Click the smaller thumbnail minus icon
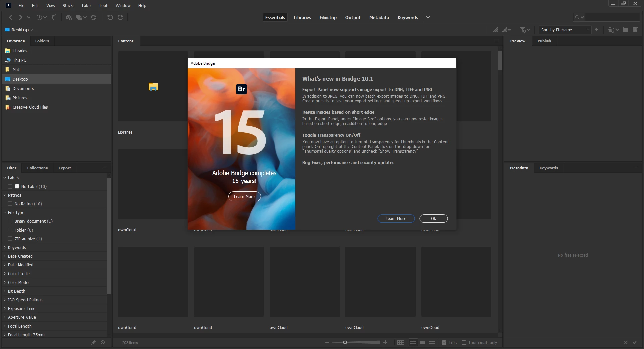This screenshot has height=349, width=644. click(x=327, y=342)
